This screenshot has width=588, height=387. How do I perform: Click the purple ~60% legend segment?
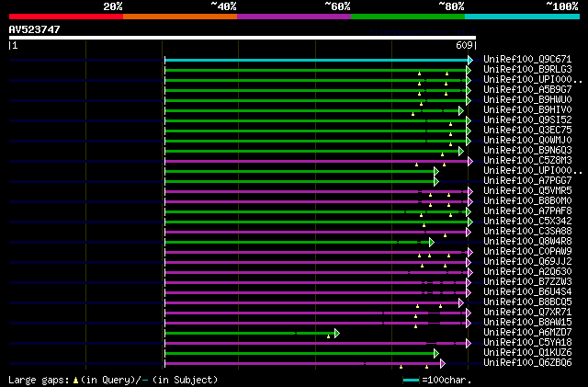(x=294, y=17)
